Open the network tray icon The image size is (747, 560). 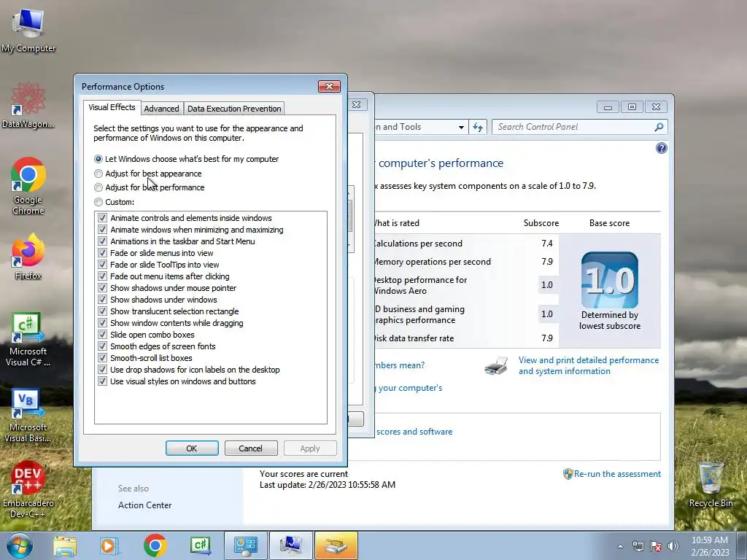[638, 546]
